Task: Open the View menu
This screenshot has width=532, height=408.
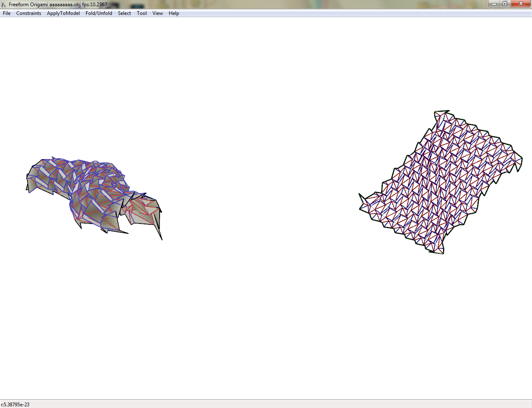Action: pos(158,13)
